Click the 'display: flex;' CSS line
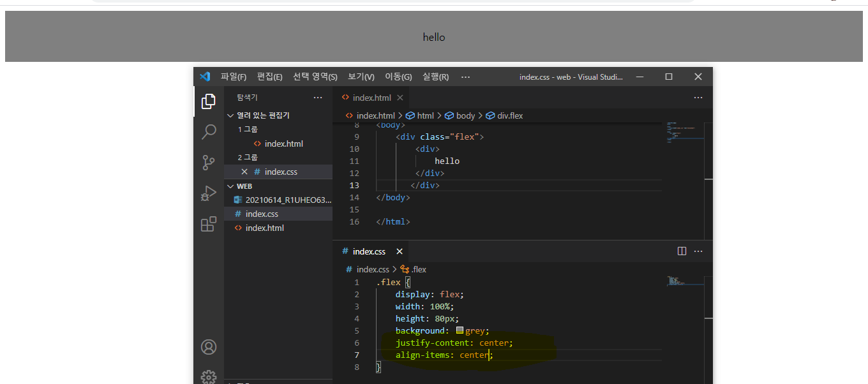Image resolution: width=868 pixels, height=384 pixels. [430, 294]
